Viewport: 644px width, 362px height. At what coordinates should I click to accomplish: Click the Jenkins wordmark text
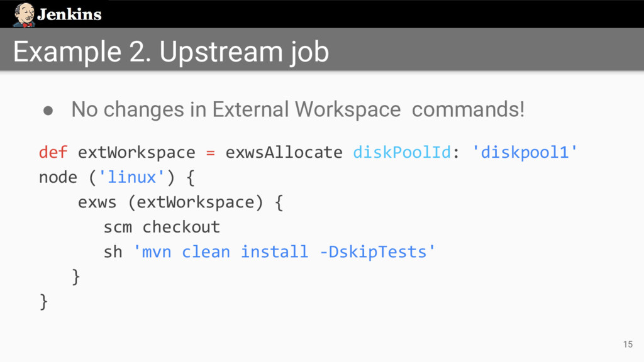point(69,14)
